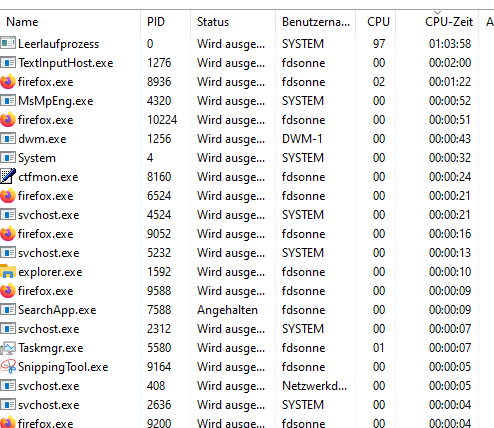
Task: Select the dwm.exe process name
Action: [42, 139]
